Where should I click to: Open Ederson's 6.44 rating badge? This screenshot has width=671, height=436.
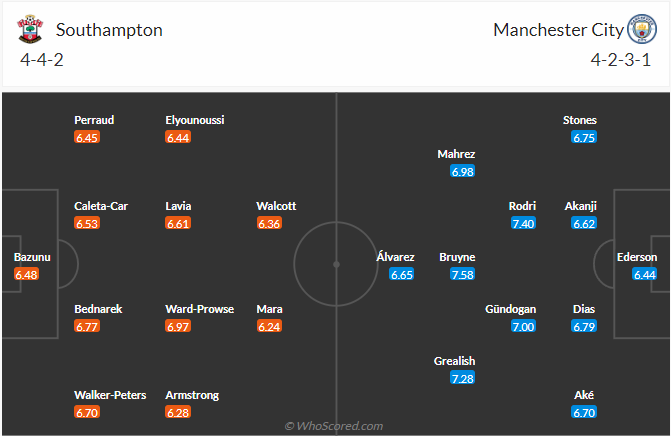[645, 274]
